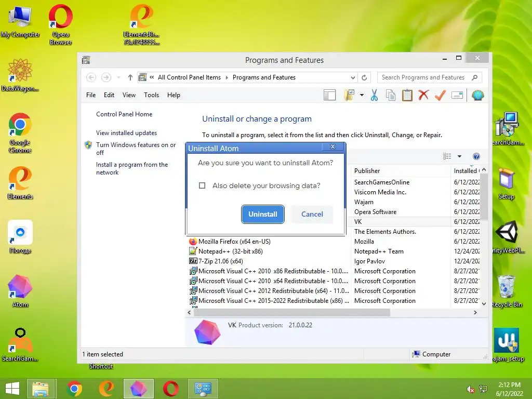Click the search magnifier icon
The width and height of the screenshot is (532, 399).
(x=475, y=77)
